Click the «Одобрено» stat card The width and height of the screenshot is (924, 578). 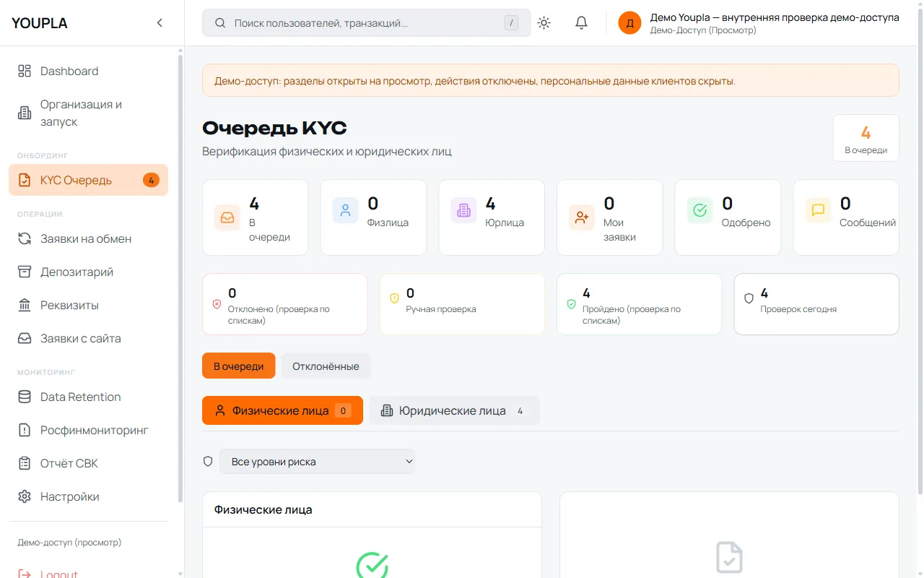728,217
